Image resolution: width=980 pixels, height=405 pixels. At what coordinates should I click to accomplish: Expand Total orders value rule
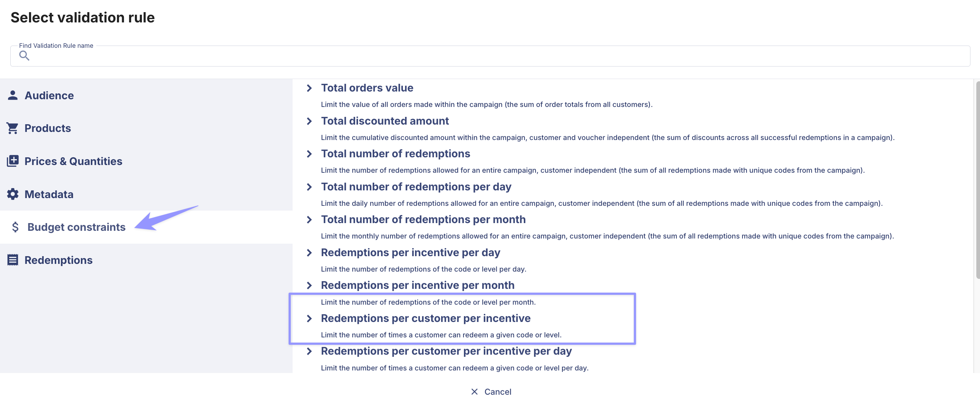pos(309,88)
